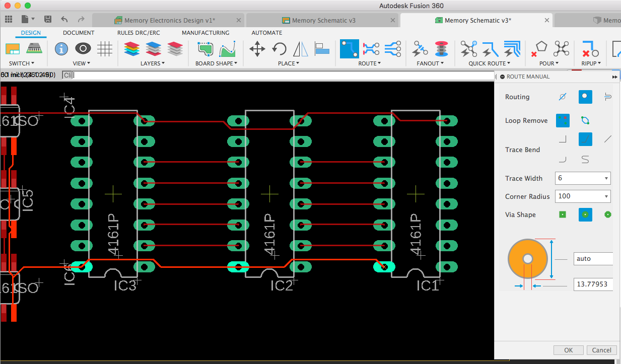Image resolution: width=621 pixels, height=364 pixels.
Task: Click the Ripup tool icon
Action: pyautogui.click(x=590, y=49)
